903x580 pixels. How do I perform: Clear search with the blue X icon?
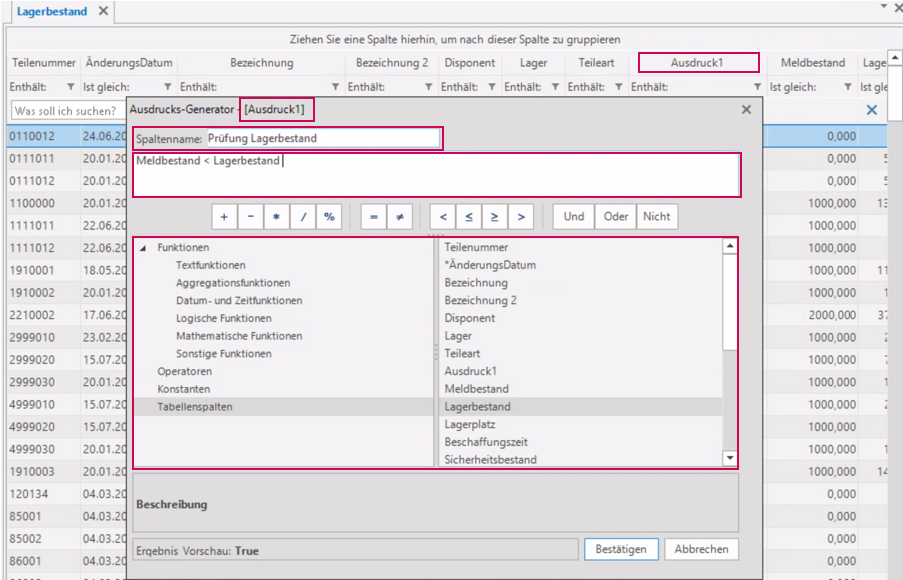tap(871, 110)
